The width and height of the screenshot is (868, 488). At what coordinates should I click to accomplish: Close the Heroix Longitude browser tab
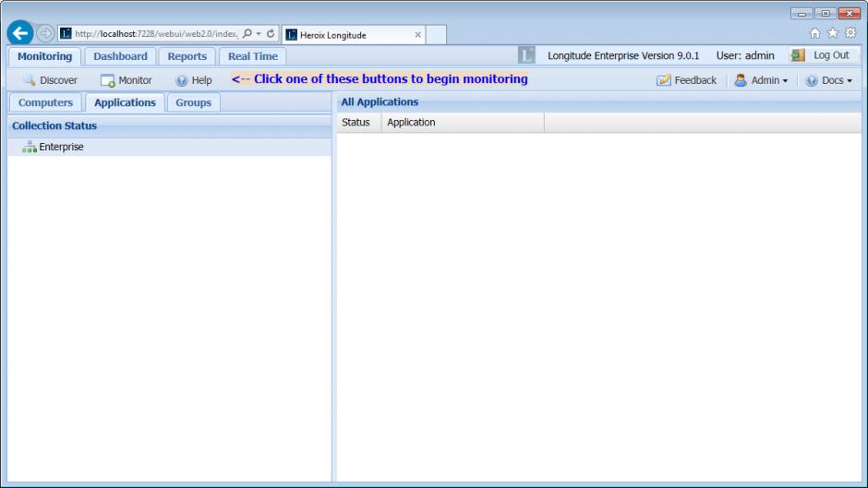418,35
